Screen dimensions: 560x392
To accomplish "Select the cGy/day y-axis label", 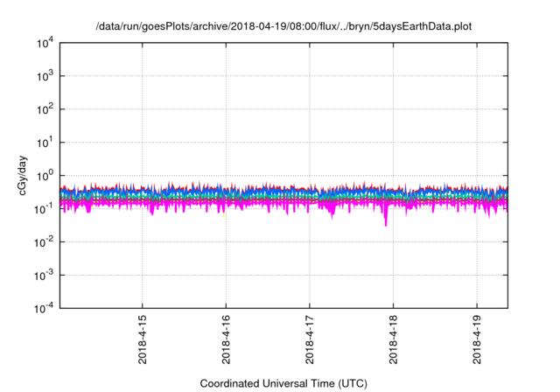I will pos(22,175).
